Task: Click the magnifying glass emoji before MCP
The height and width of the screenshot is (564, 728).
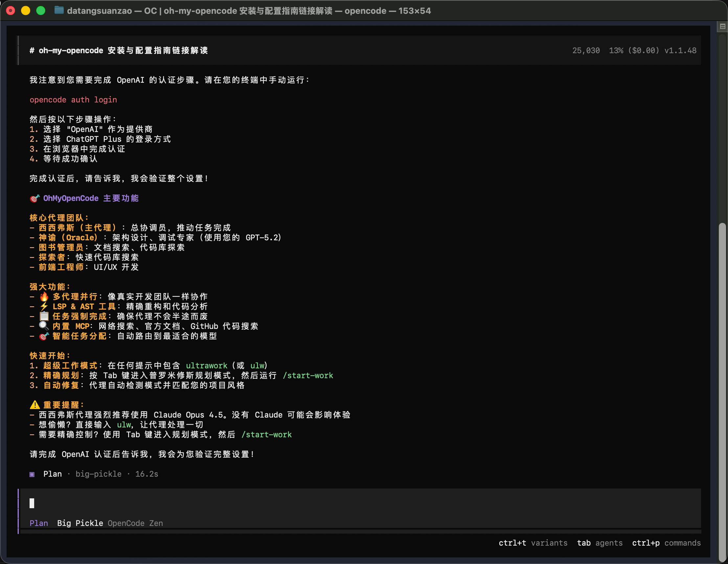Action: point(44,326)
